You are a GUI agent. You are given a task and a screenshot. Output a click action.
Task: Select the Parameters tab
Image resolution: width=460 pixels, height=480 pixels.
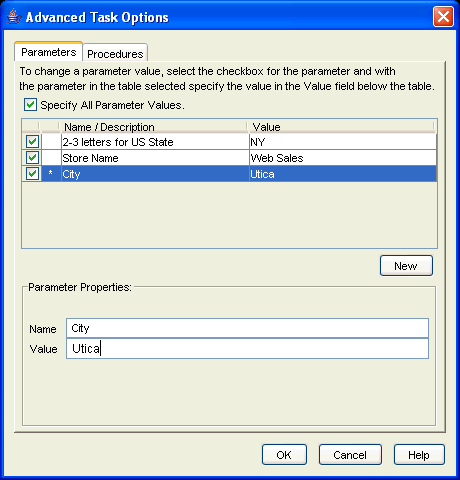[48, 52]
